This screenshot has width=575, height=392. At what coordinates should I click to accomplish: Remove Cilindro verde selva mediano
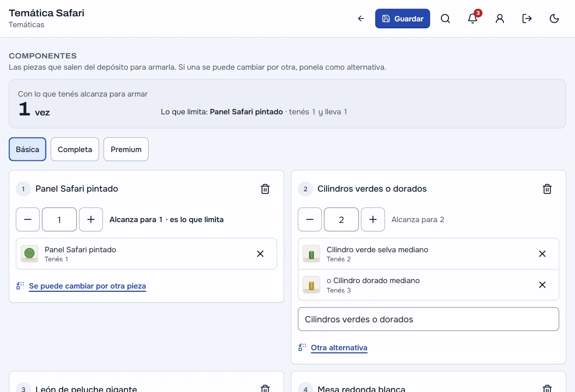tap(542, 254)
